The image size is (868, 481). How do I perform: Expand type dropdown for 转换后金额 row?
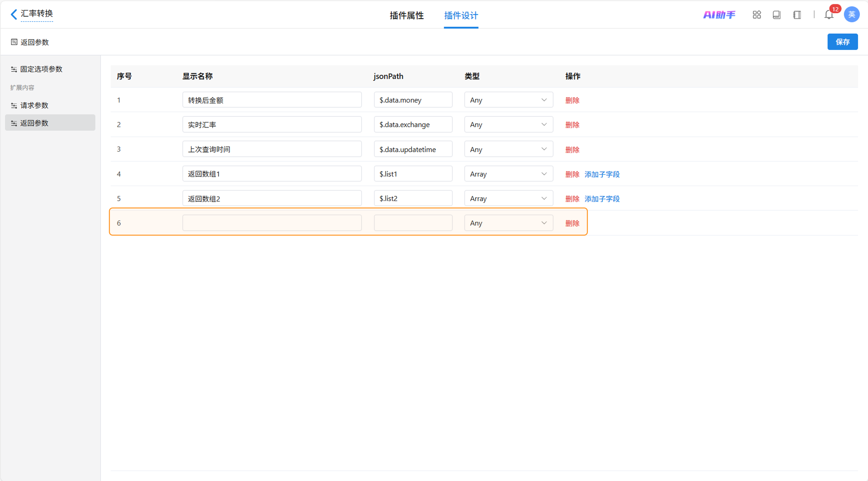click(508, 100)
